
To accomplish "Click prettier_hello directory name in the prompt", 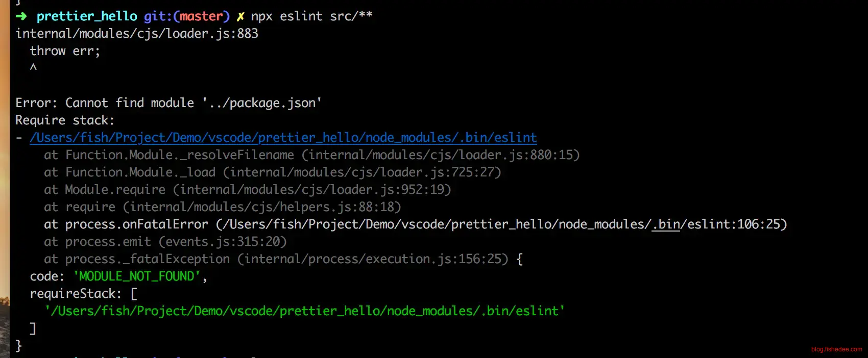I will point(87,16).
